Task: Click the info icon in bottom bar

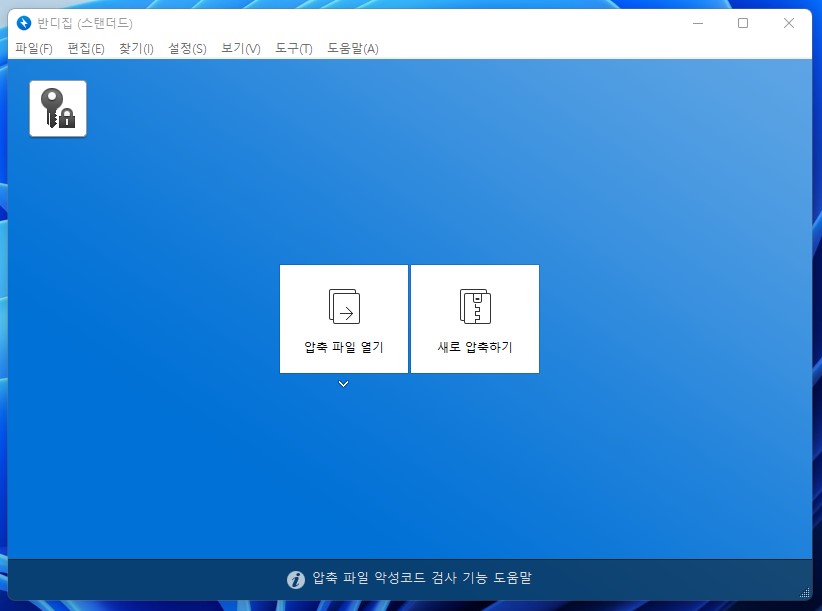Action: [296, 580]
